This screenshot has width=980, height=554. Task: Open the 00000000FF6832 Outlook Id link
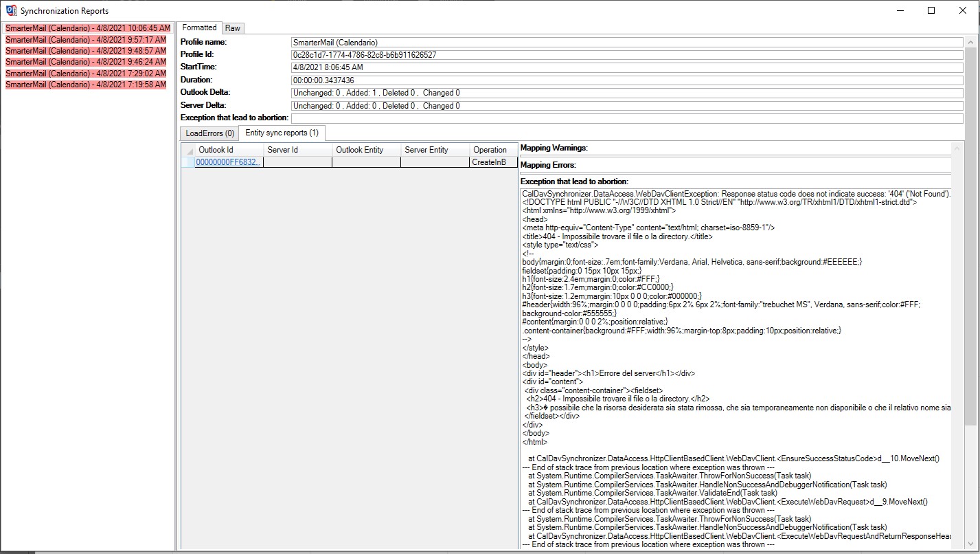pos(228,162)
